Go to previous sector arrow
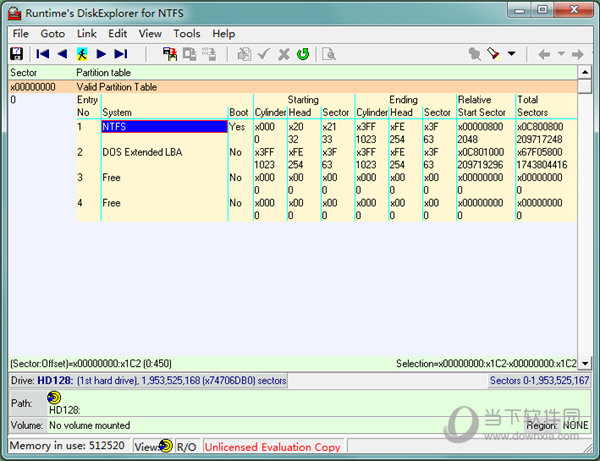The width and height of the screenshot is (600, 461). coord(62,54)
